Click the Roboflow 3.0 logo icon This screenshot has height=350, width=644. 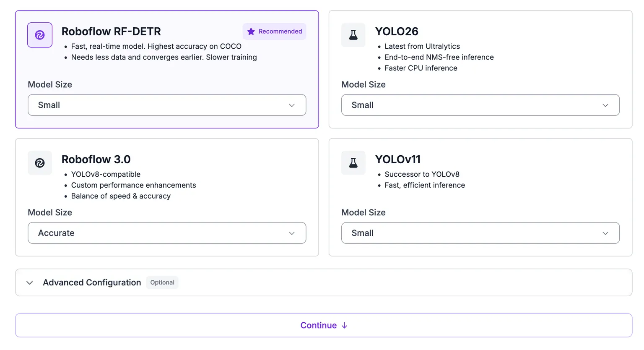[x=40, y=163]
